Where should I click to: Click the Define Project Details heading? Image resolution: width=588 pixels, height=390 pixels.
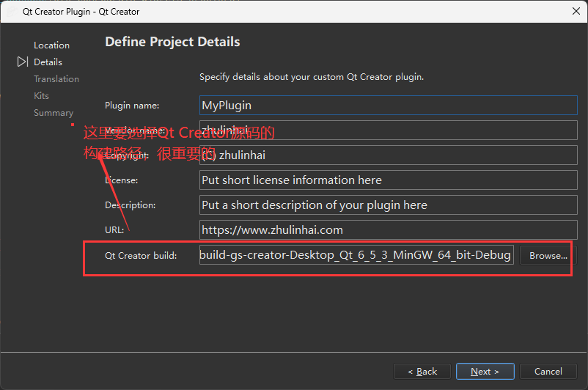coord(172,42)
